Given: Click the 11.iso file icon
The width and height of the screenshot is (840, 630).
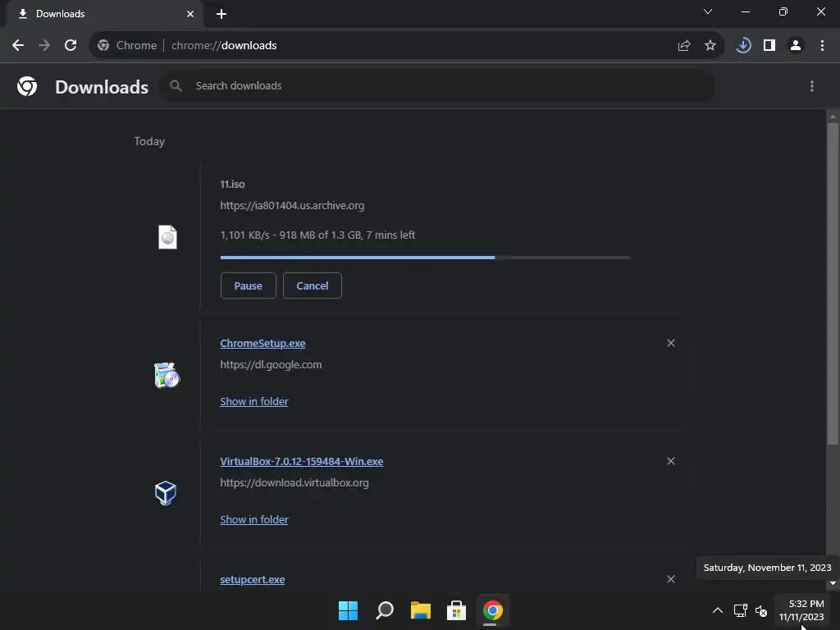Looking at the screenshot, I should tap(167, 237).
